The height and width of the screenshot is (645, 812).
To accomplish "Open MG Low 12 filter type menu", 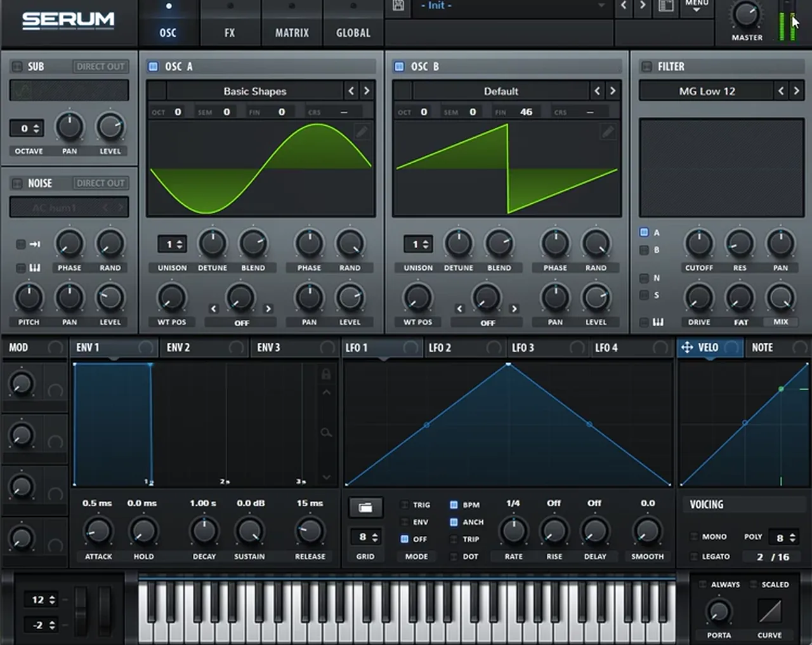I will click(707, 91).
